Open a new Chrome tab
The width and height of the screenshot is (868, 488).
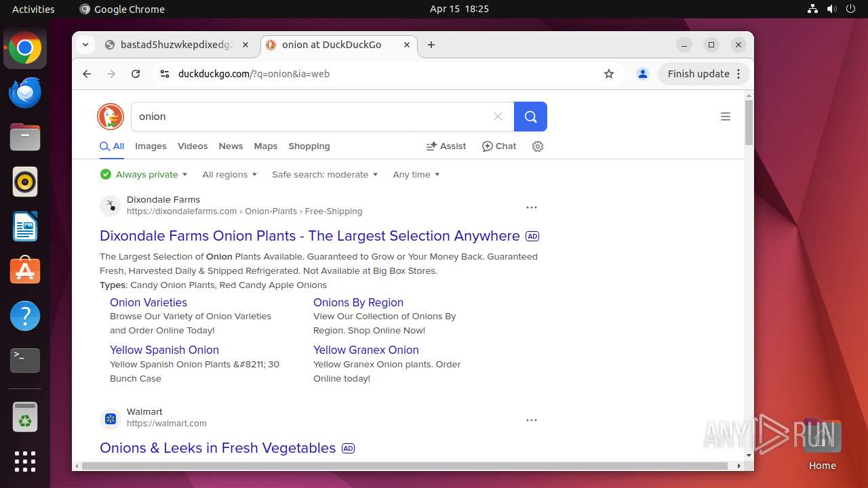[x=431, y=45]
